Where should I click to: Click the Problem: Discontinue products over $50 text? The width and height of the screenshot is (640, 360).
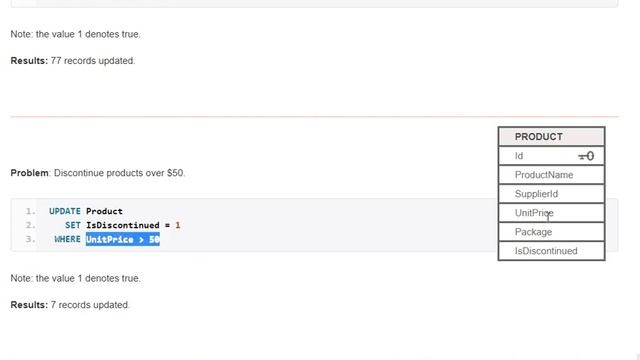[x=98, y=173]
